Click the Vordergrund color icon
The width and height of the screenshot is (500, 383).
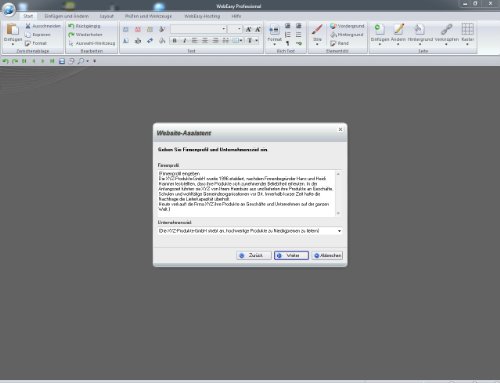pos(333,26)
